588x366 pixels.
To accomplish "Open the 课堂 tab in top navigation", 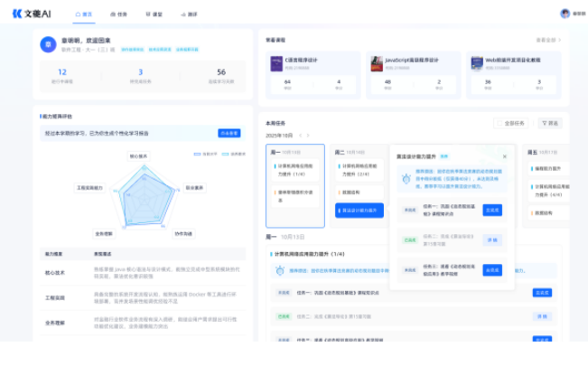I will click(154, 14).
